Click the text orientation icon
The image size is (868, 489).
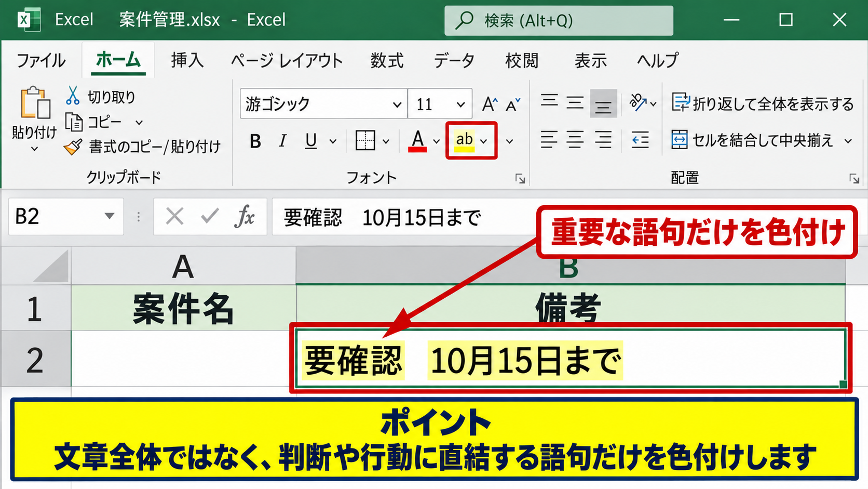(638, 102)
